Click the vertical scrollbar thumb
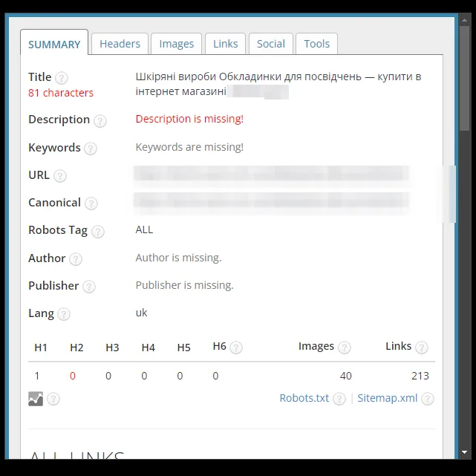Viewport: 476px width, 476px height. coord(464,78)
